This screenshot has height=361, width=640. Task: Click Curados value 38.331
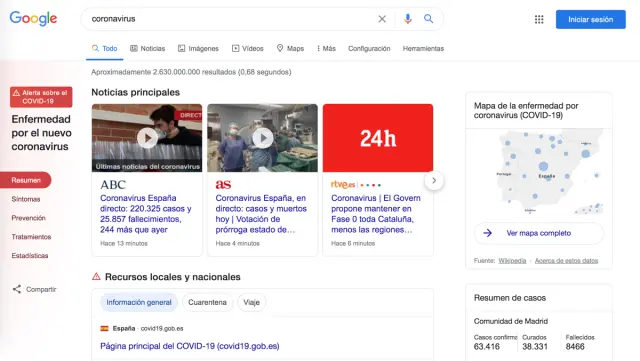tap(535, 347)
